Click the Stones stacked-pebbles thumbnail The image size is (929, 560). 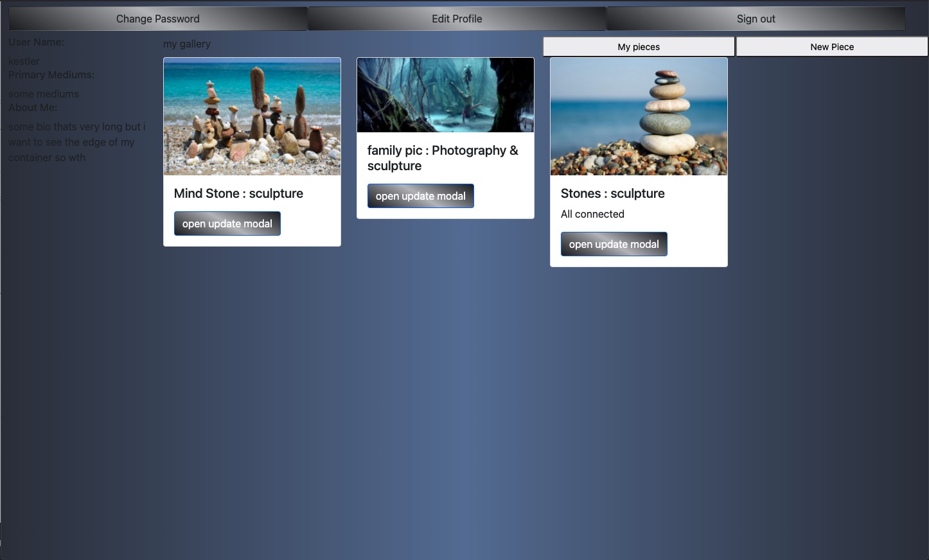pyautogui.click(x=638, y=116)
